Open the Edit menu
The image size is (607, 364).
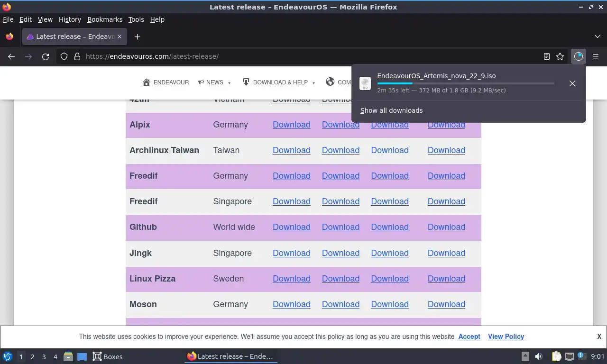(x=25, y=19)
